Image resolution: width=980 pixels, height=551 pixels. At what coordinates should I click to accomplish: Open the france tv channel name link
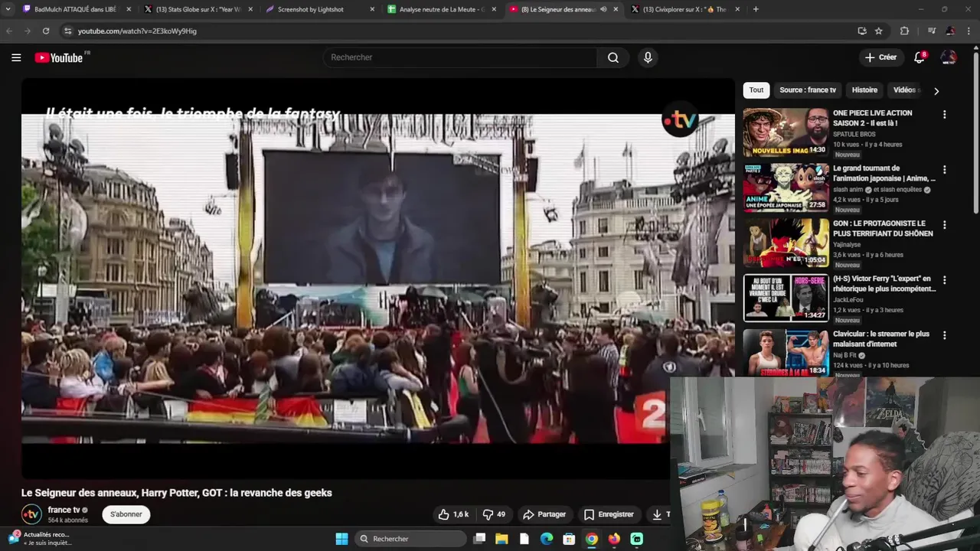tap(64, 510)
